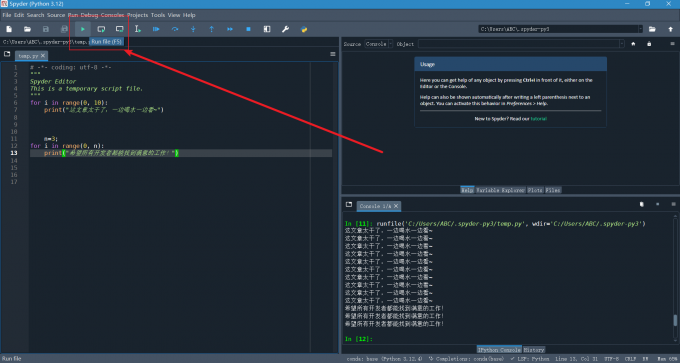Switch to the Variable Explorer tab
The image size is (680, 363).
[500, 190]
